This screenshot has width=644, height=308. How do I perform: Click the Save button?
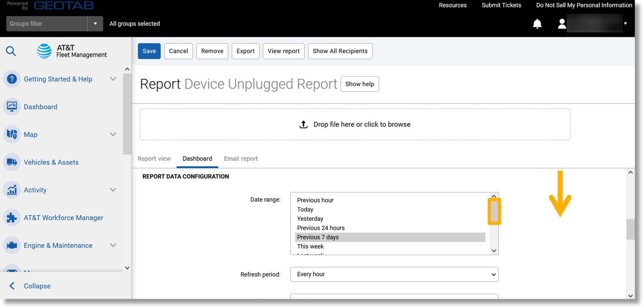pos(149,51)
